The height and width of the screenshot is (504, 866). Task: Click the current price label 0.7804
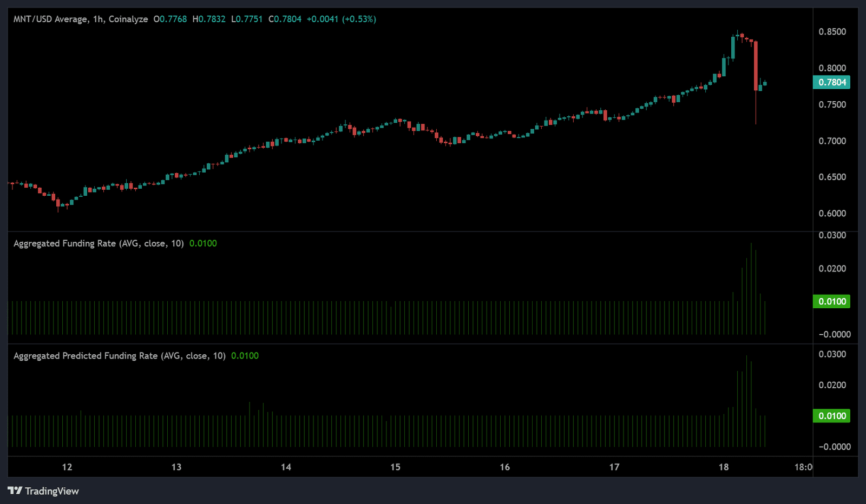tap(831, 82)
